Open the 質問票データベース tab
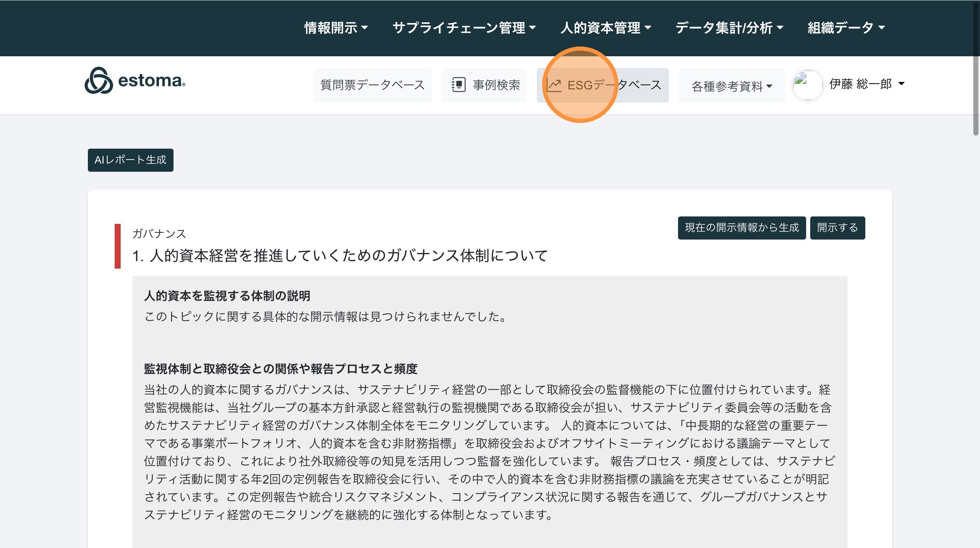This screenshot has height=548, width=980. point(372,85)
